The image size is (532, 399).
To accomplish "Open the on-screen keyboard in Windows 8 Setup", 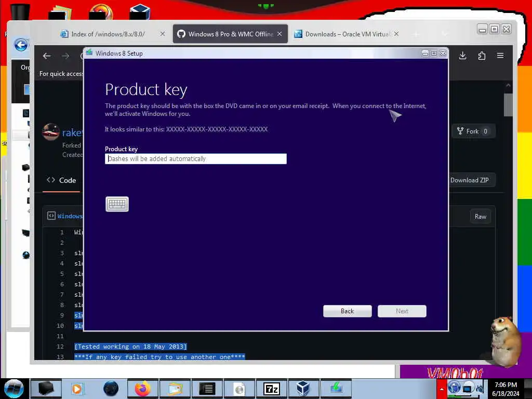I will (117, 204).
